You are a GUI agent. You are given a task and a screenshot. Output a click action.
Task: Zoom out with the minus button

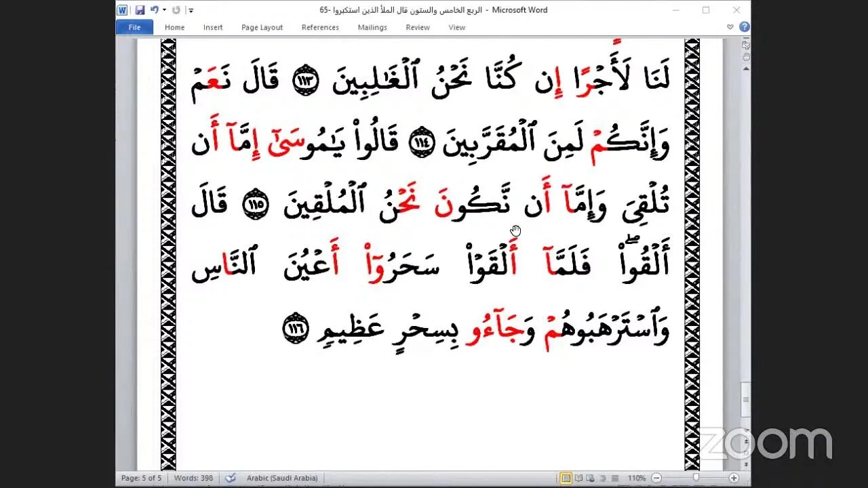(x=656, y=478)
